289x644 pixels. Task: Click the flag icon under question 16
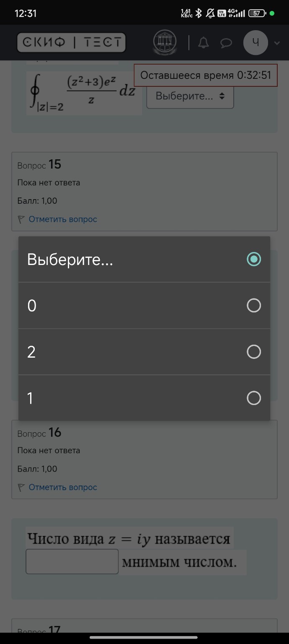pos(21,487)
